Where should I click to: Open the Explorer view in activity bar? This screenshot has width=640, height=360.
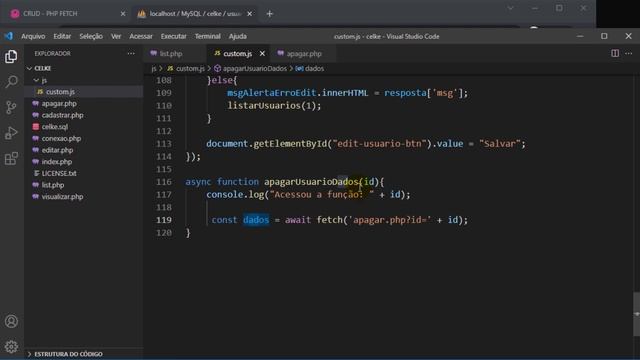pos(11,57)
